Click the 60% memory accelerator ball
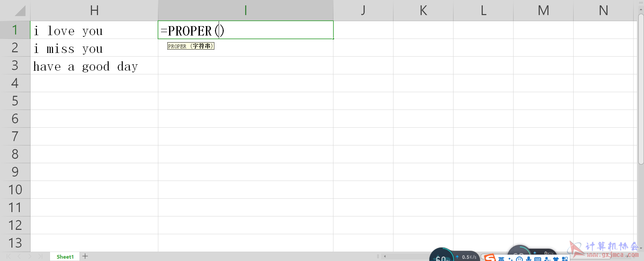644x261 pixels. coord(442,255)
